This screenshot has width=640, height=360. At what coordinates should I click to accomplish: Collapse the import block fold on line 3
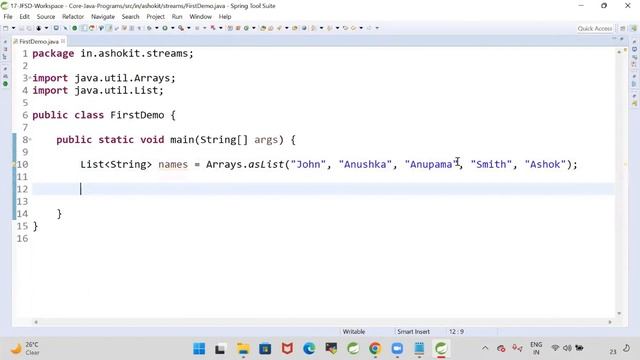(30, 78)
